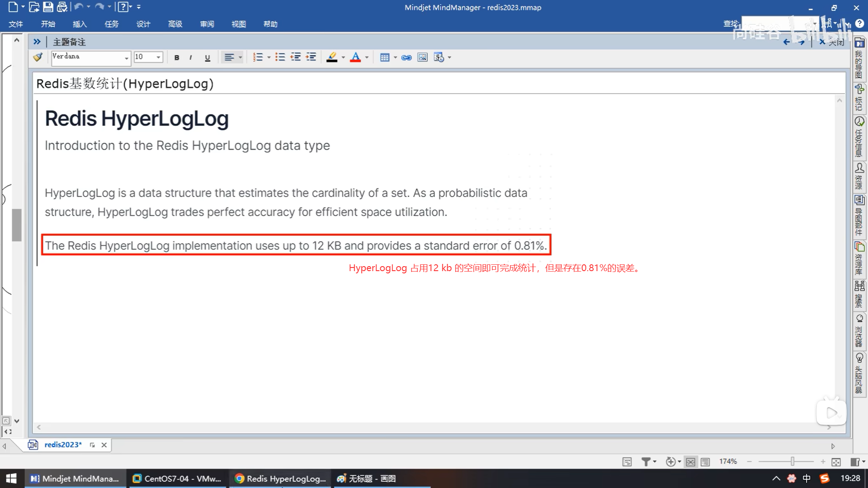Toggle bold formatting
The image size is (868, 488).
[x=177, y=57]
